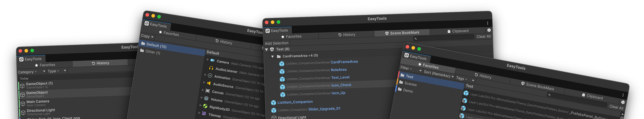Click the Slider_Upgrade_01 prefab cube icon
Viewport: 644px width, 119px height.
(x=274, y=110)
